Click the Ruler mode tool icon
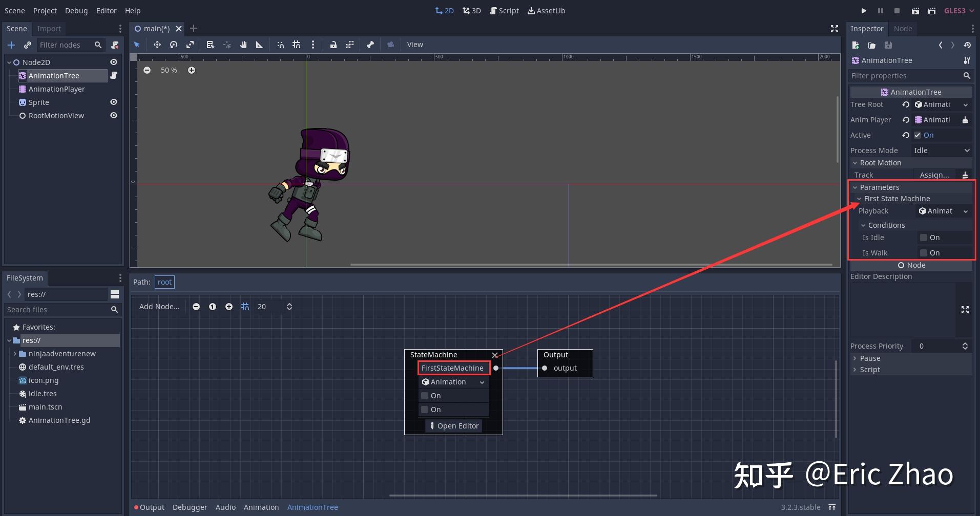 tap(260, 45)
